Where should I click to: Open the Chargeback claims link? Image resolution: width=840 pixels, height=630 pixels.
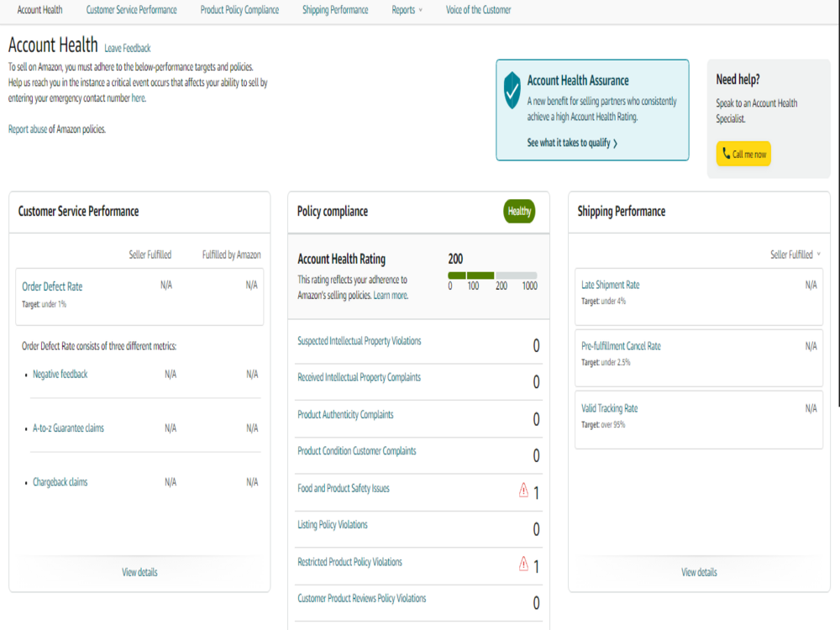coord(60,482)
